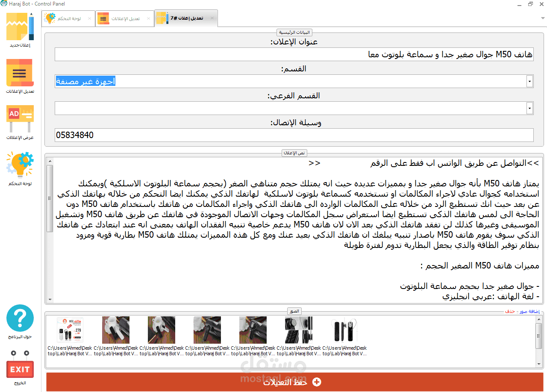Expand the القسم category dropdown arrow
The image size is (547, 392).
tap(530, 81)
